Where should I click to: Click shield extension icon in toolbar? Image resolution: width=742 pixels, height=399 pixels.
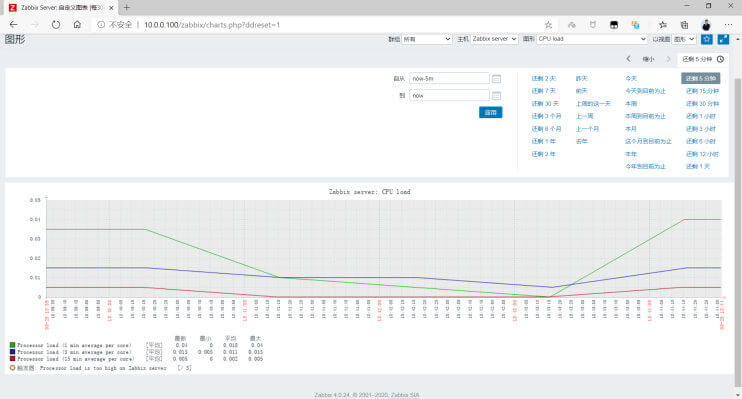click(592, 25)
